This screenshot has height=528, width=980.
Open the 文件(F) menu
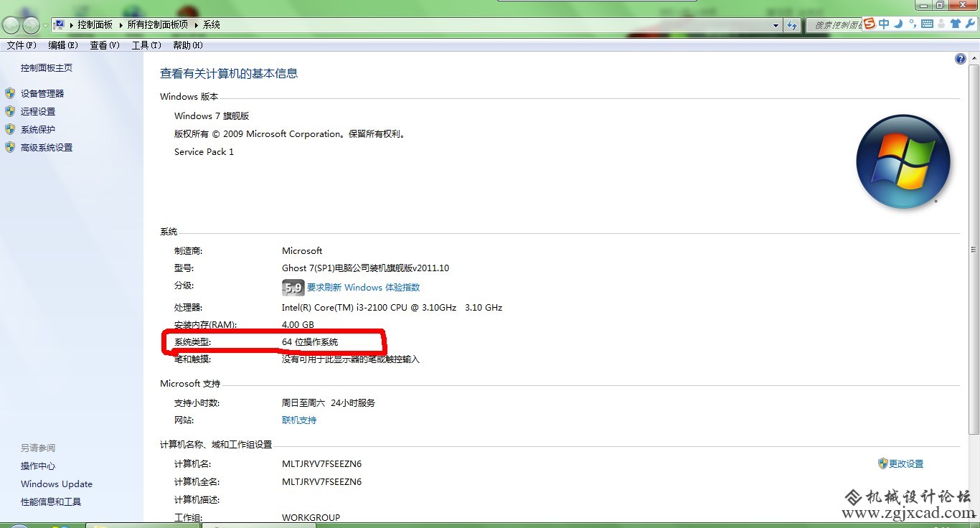[x=22, y=45]
